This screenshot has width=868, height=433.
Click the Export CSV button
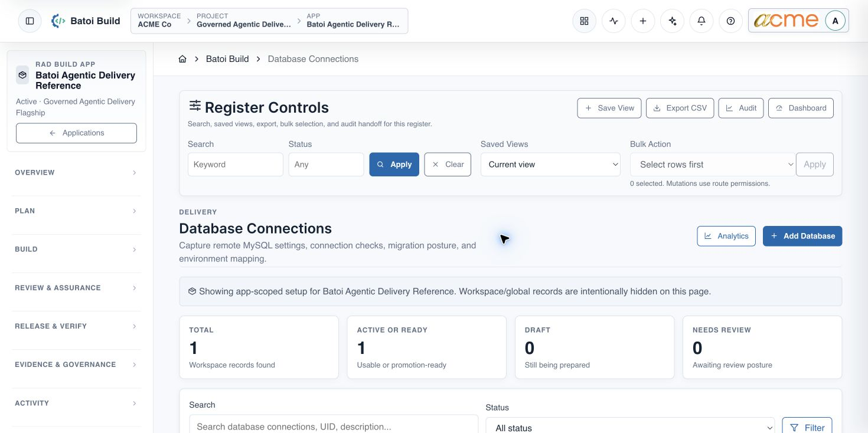coord(680,108)
